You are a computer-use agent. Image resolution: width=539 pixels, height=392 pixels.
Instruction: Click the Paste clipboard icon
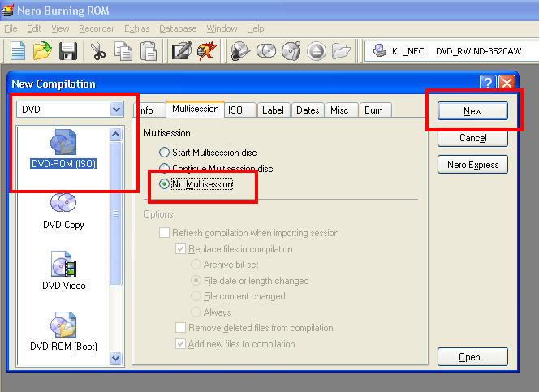(x=149, y=51)
